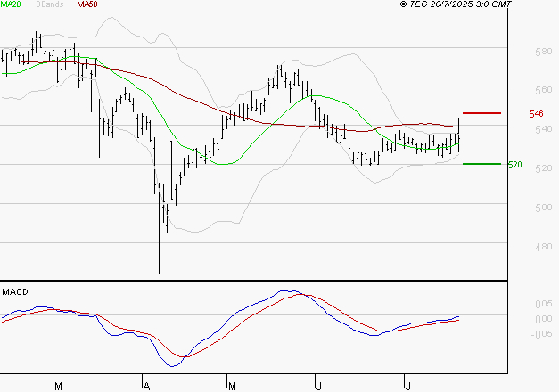559x392 pixels.
Task: Click the A month marker
Action: 146,386
